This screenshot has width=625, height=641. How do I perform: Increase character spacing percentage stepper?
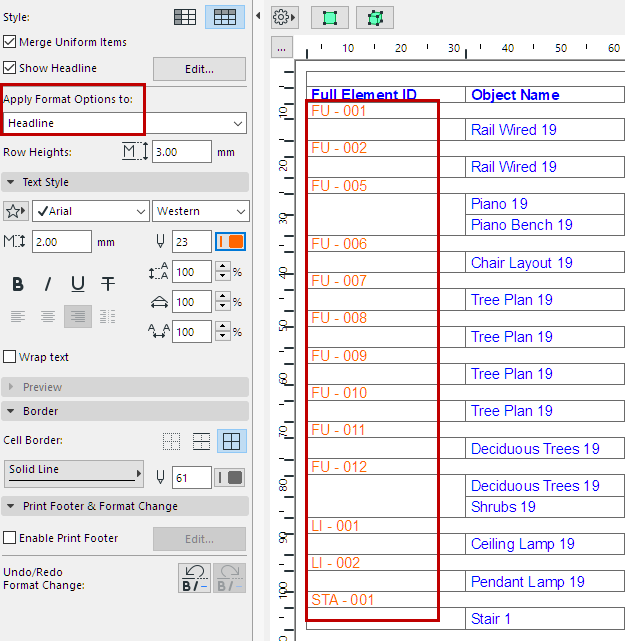click(x=222, y=327)
